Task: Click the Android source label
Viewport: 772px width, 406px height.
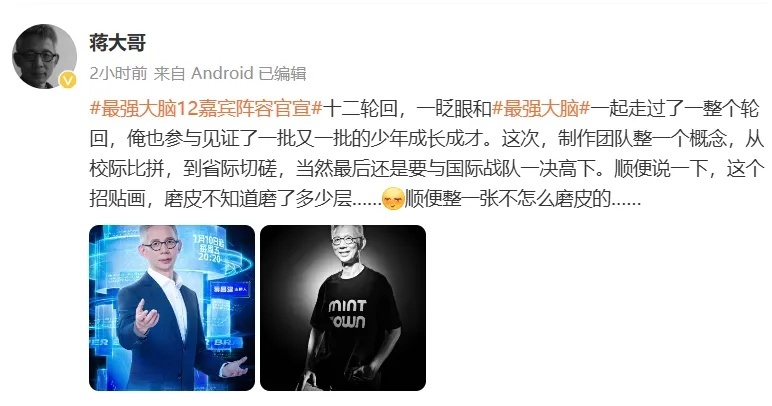Action: 222,73
